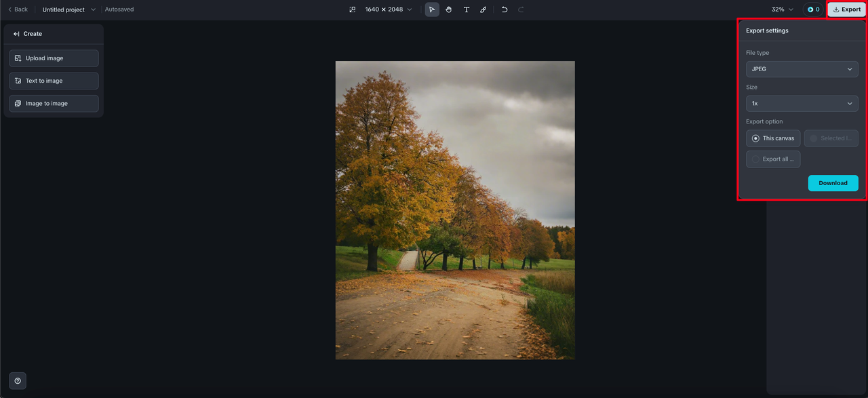
Task: Click the File type label
Action: click(x=757, y=53)
